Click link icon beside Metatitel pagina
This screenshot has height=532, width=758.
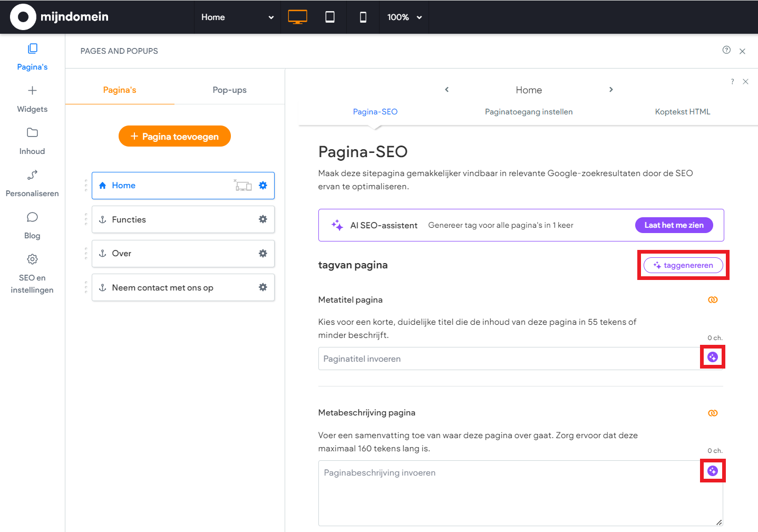tap(712, 300)
